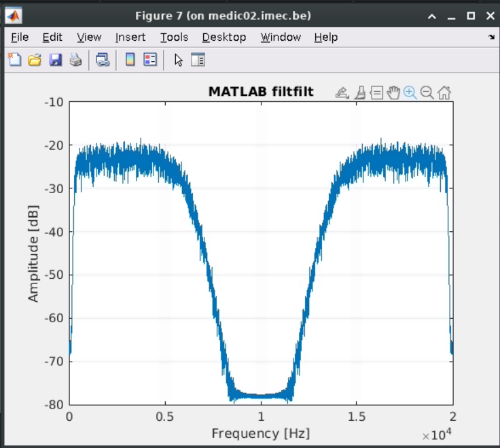Open the Window menu

tap(281, 37)
